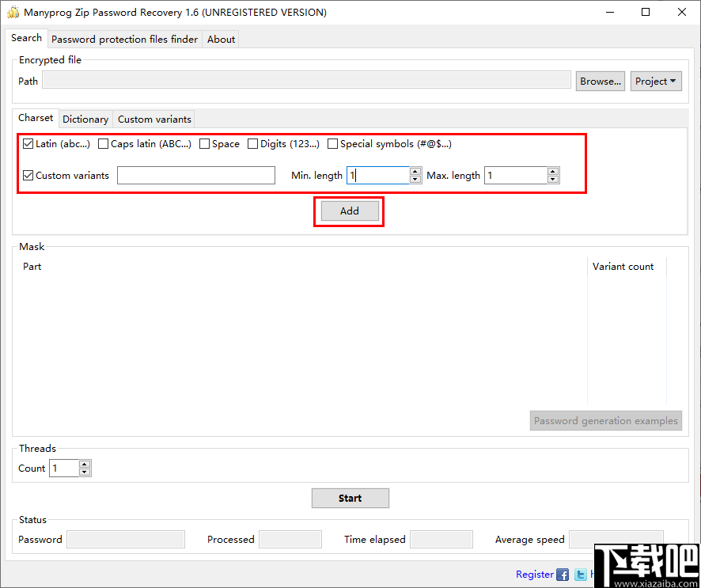Open the Dictionary tab
Image resolution: width=701 pixels, height=588 pixels.
[85, 119]
